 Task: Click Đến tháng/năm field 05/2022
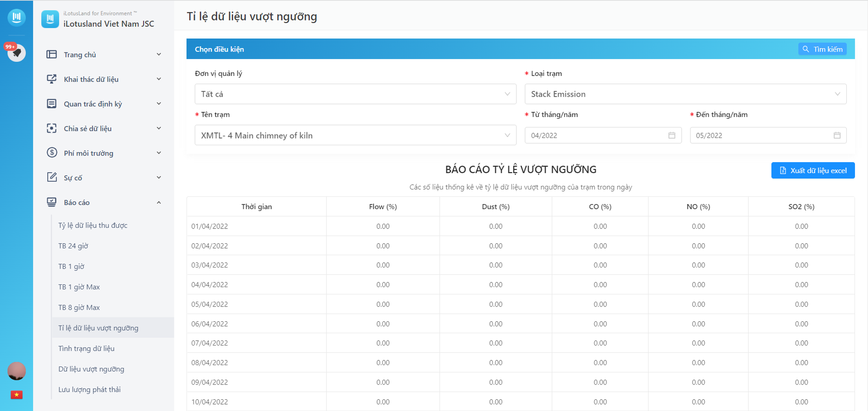pyautogui.click(x=768, y=135)
